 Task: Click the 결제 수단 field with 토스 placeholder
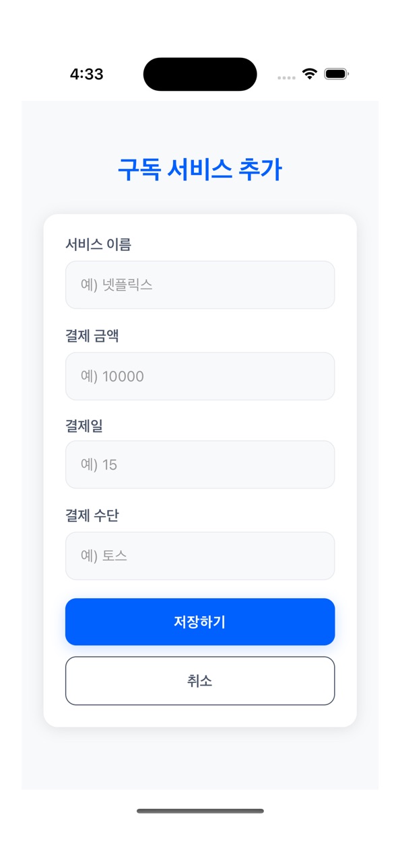200,556
